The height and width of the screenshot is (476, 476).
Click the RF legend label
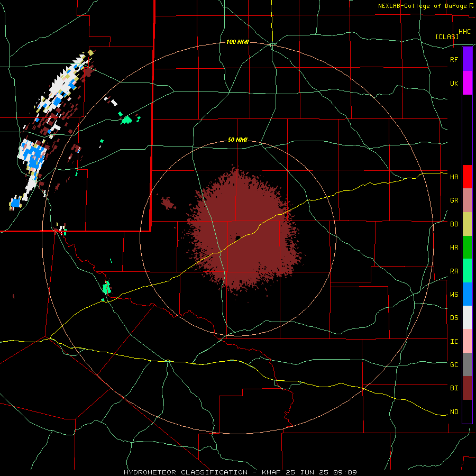pos(454,59)
